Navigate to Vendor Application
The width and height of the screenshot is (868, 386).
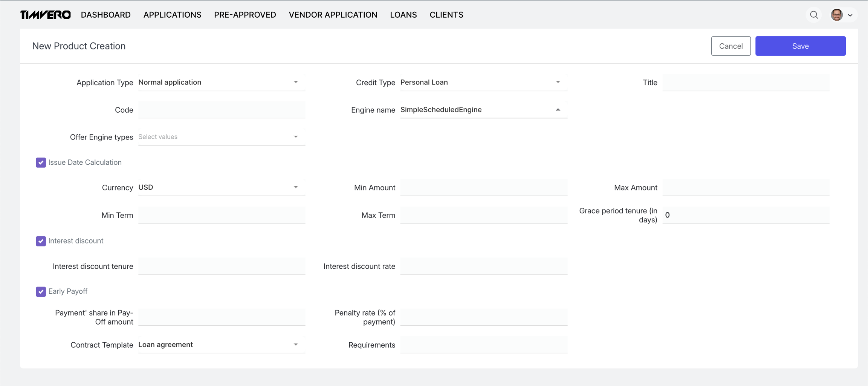(333, 15)
